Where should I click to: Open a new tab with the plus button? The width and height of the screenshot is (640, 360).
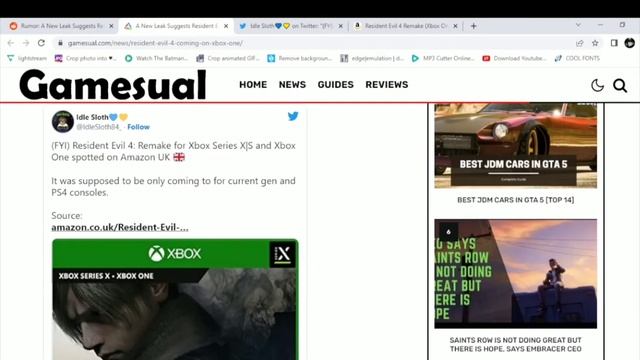[473, 26]
